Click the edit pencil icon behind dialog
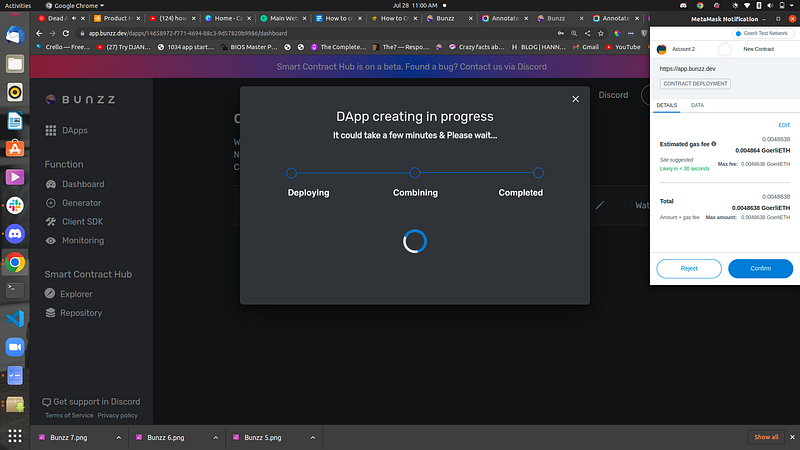The width and height of the screenshot is (800, 450). tap(600, 205)
